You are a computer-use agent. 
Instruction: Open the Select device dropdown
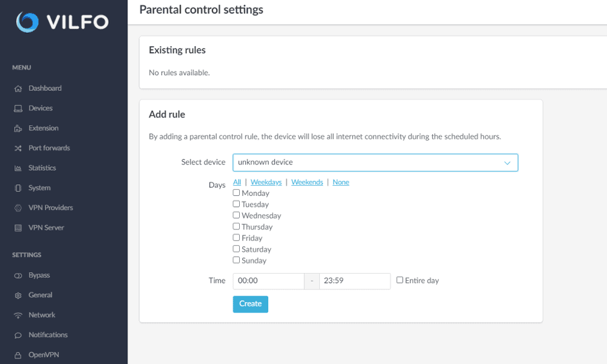click(x=375, y=163)
